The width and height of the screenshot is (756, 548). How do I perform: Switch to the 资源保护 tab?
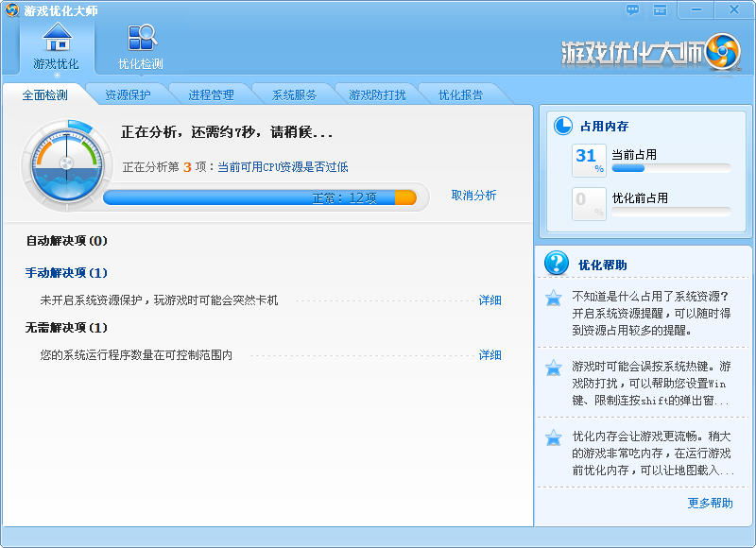coord(128,94)
